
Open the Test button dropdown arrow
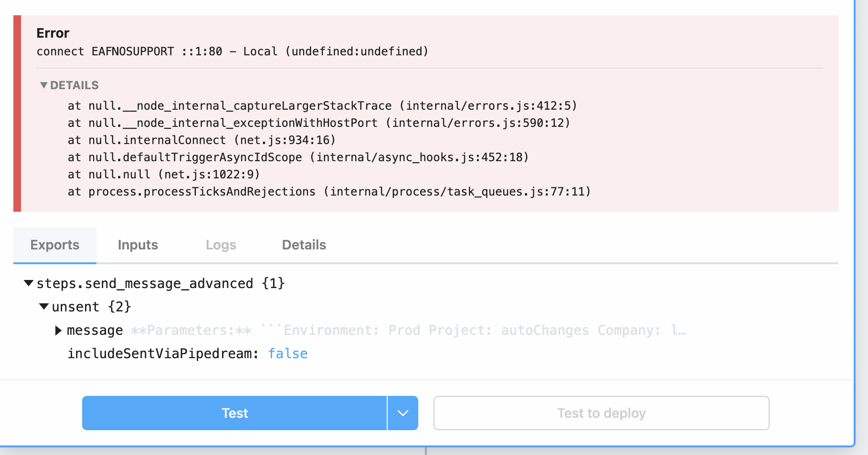(x=403, y=413)
